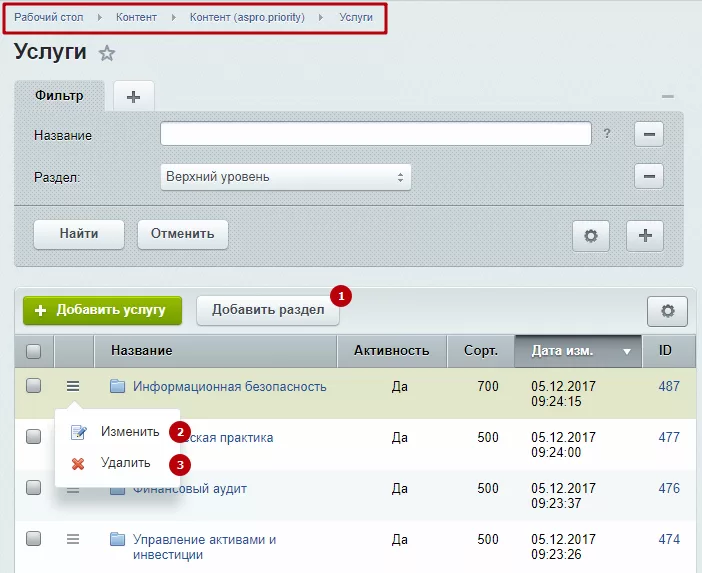Expand breadcrumb arrow after Контент
Screen dimensions: 702x573
tap(173, 17)
